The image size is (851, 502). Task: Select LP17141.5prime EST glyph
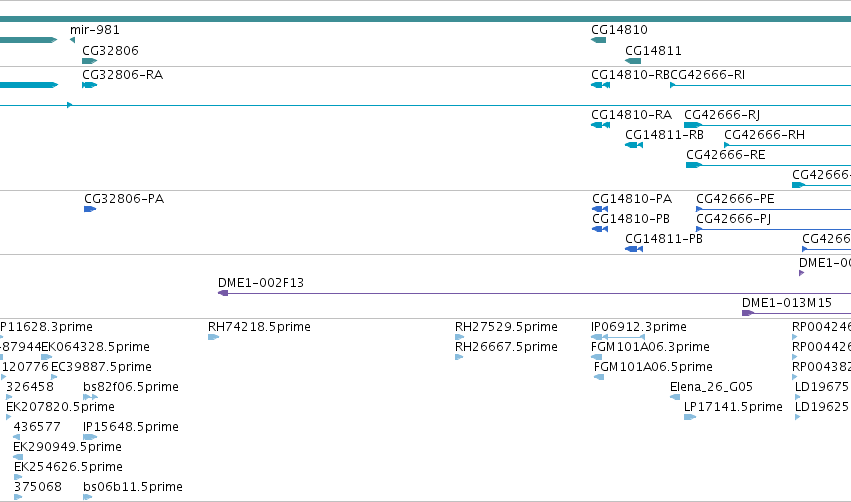(x=690, y=417)
